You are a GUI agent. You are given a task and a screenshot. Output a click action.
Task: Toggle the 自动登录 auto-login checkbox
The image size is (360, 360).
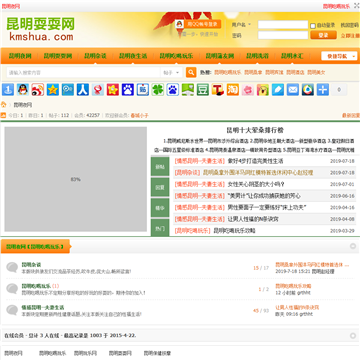pyautogui.click(x=313, y=26)
